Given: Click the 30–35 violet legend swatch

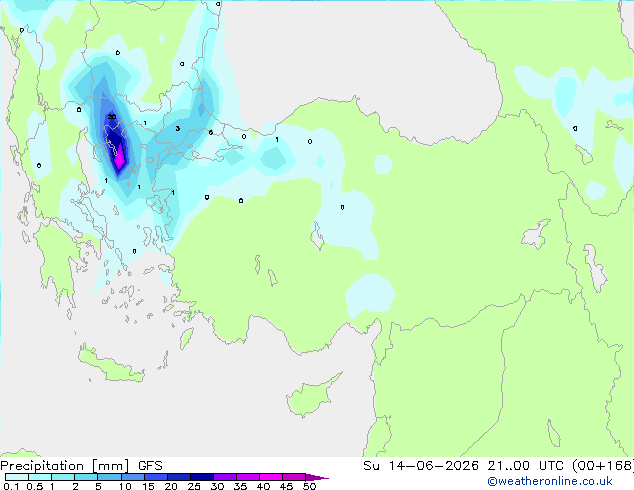Looking at the screenshot, I should coord(225,477).
